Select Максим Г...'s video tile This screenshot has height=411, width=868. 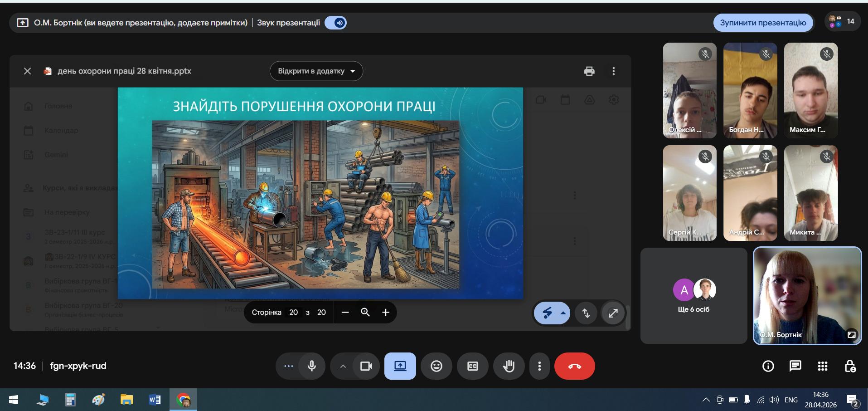coord(811,91)
